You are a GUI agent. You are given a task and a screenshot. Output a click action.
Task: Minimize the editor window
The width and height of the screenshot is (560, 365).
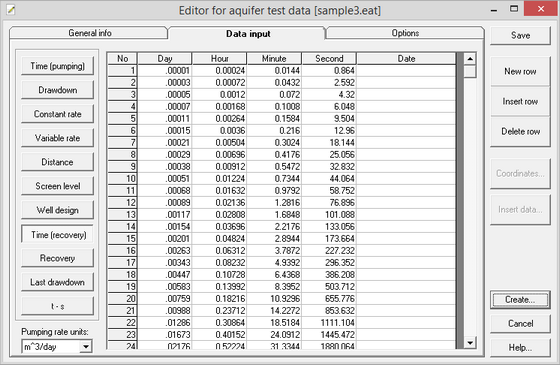coord(494,10)
